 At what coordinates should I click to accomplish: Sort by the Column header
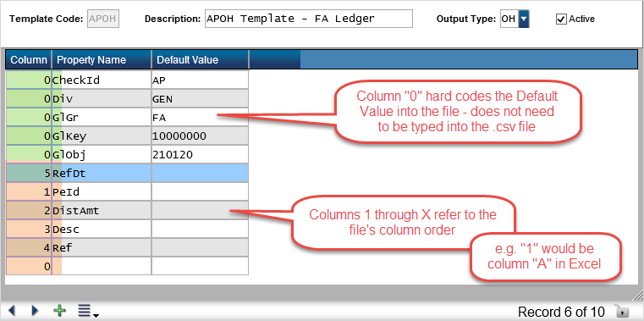28,59
